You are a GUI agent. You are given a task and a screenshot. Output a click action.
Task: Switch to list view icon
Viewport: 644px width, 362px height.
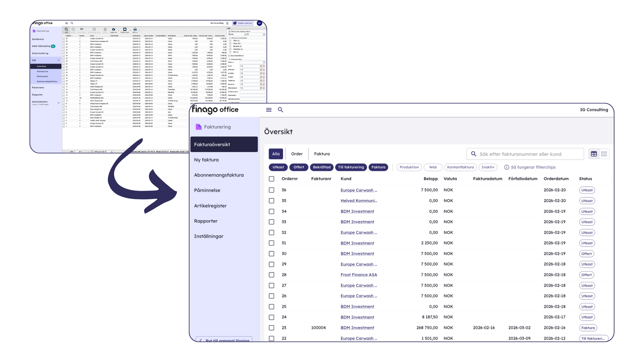pyautogui.click(x=604, y=154)
